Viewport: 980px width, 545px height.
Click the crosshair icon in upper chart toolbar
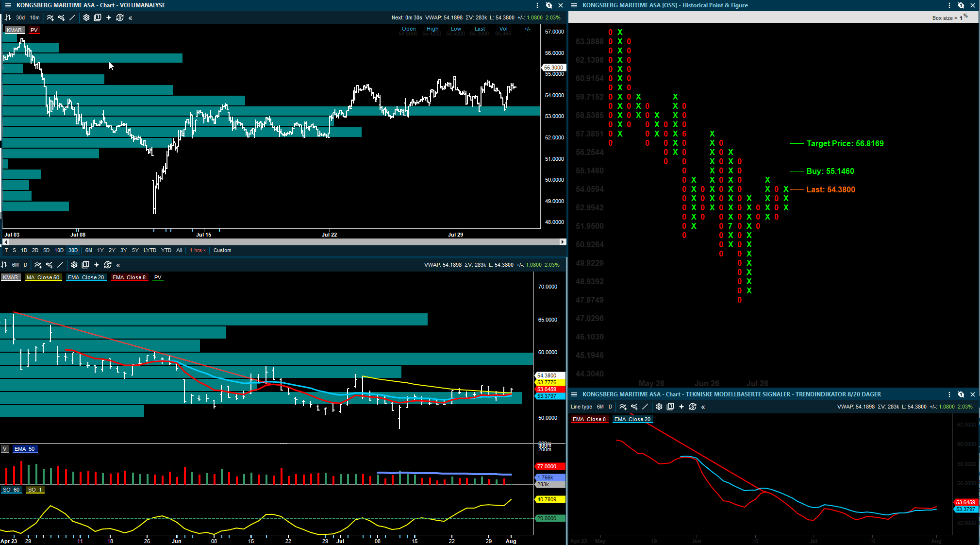coord(109,17)
